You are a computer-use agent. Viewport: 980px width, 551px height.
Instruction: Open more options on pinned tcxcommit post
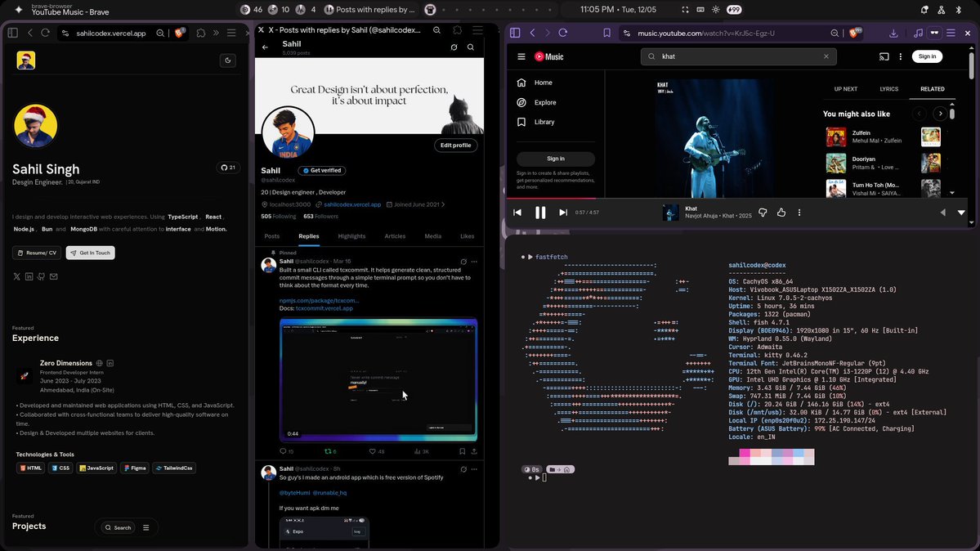tap(474, 262)
